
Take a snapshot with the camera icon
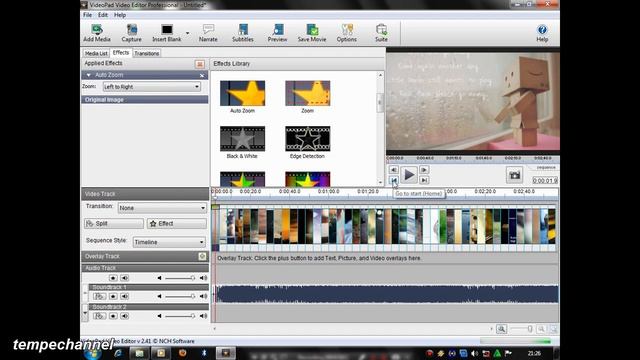(514, 175)
